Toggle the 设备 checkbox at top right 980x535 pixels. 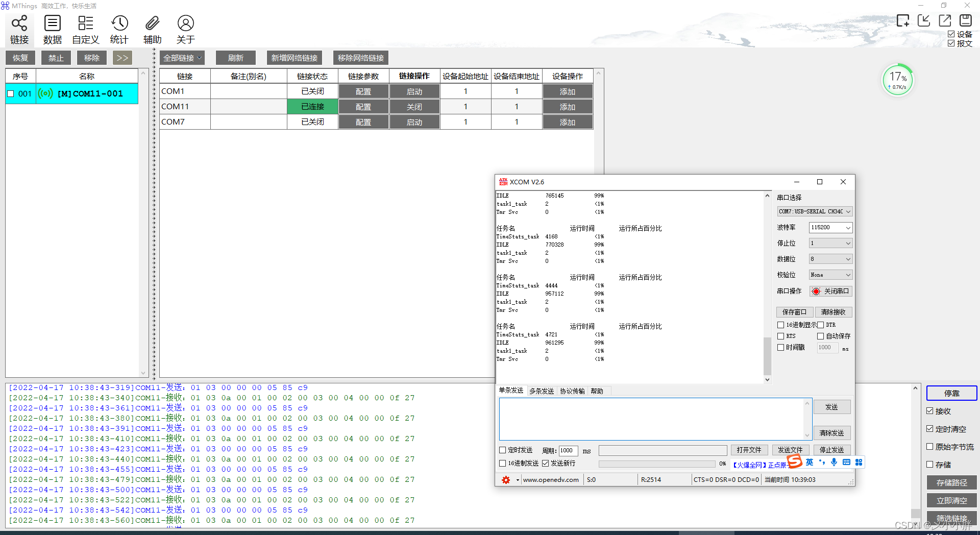coord(951,34)
